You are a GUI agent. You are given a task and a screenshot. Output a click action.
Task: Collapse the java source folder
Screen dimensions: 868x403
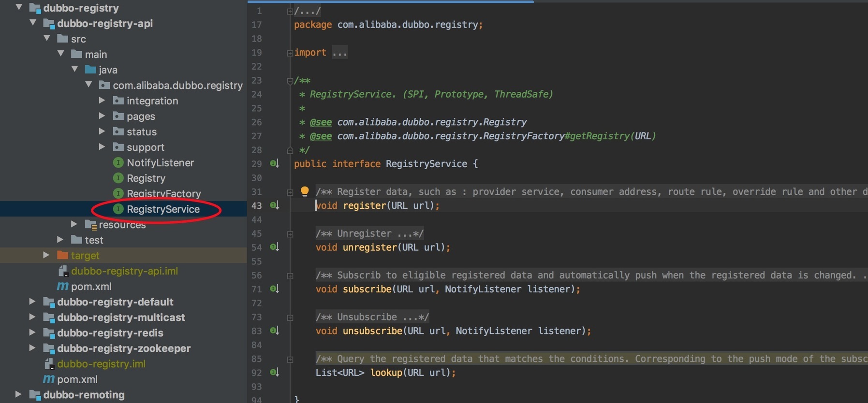click(75, 69)
